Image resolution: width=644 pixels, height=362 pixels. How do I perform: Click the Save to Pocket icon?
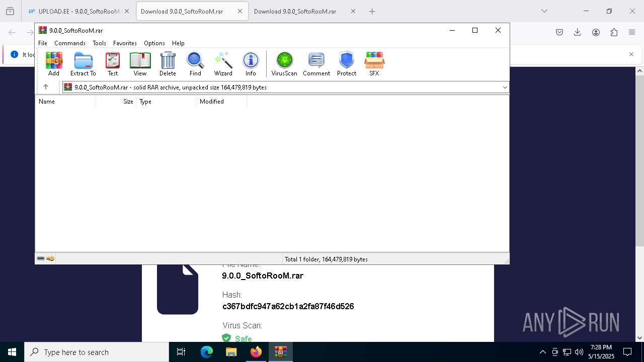(559, 32)
